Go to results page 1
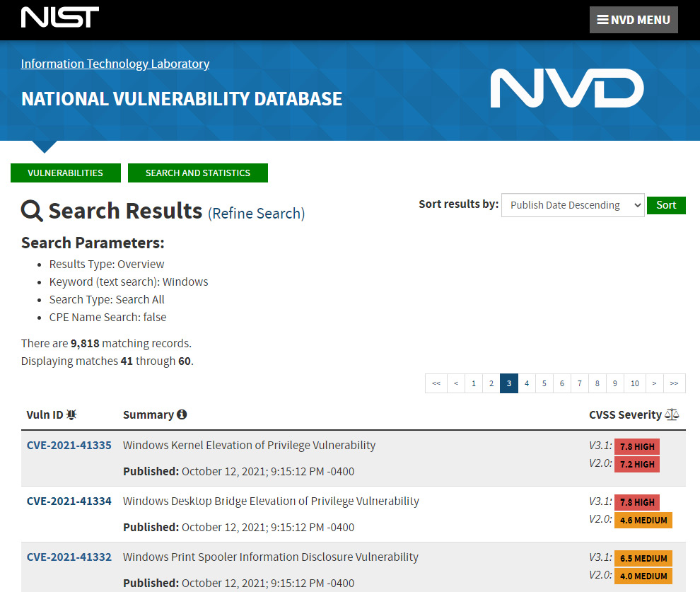 coord(474,383)
